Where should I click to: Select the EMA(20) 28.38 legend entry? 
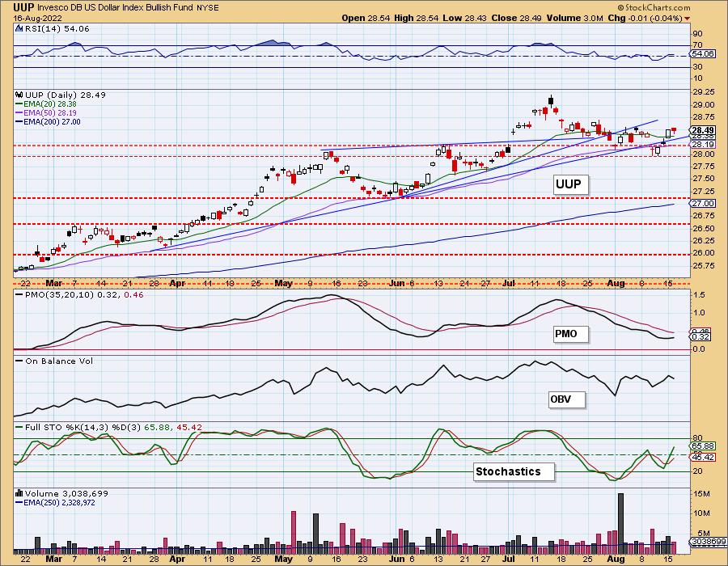click(46, 104)
